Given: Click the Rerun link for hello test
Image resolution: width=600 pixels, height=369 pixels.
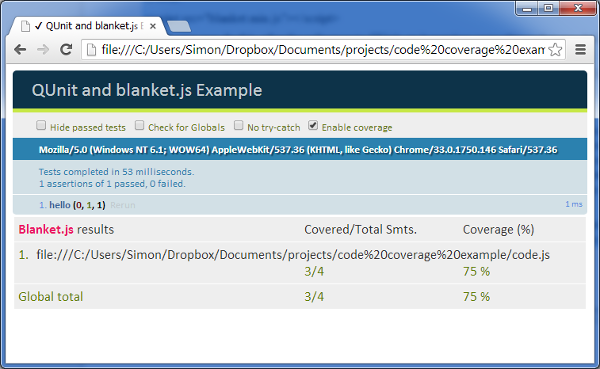Looking at the screenshot, I should 123,205.
